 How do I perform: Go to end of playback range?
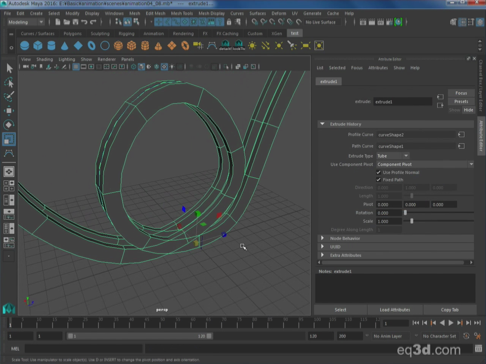coord(477,323)
